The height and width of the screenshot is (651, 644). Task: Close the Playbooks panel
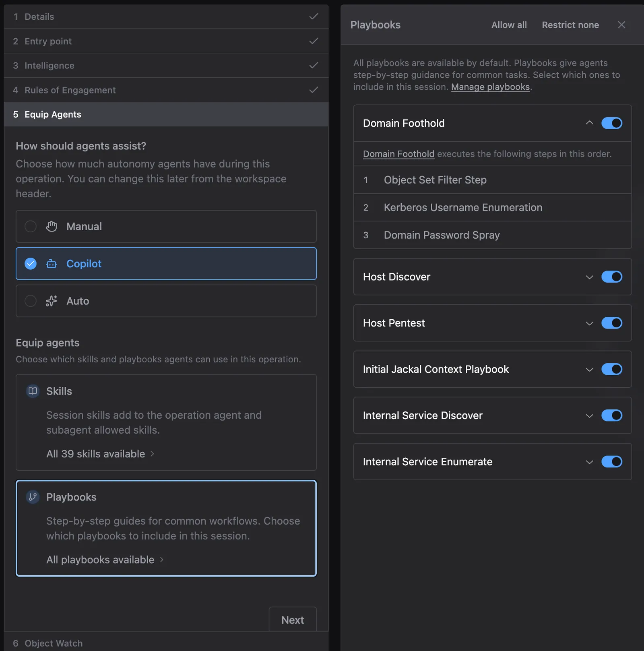(621, 25)
